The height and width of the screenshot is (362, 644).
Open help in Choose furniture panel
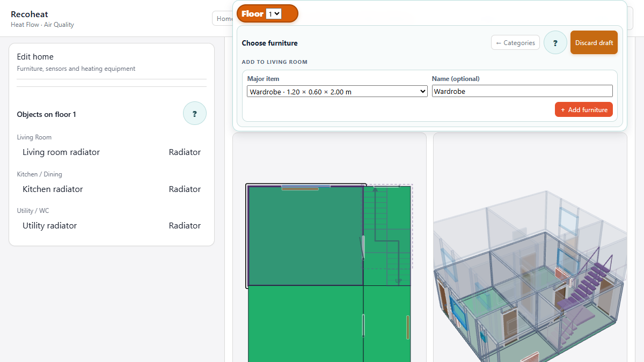[x=555, y=43]
